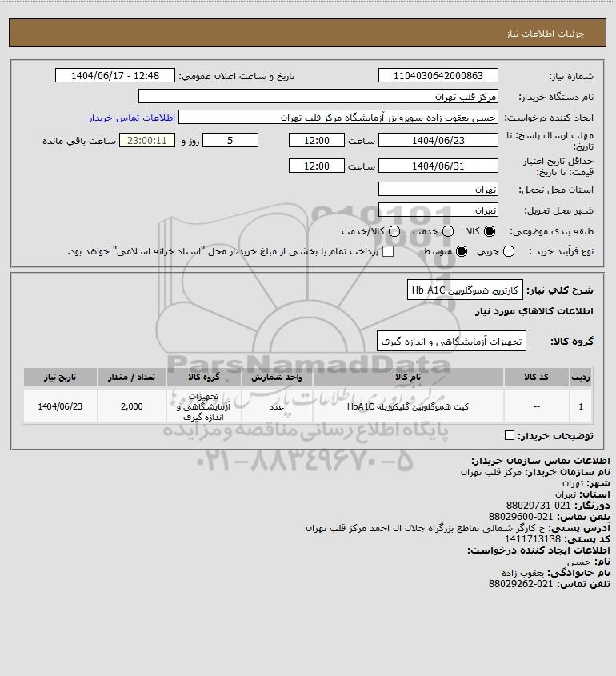Click the response deadline hour 12:00 field

317,141
